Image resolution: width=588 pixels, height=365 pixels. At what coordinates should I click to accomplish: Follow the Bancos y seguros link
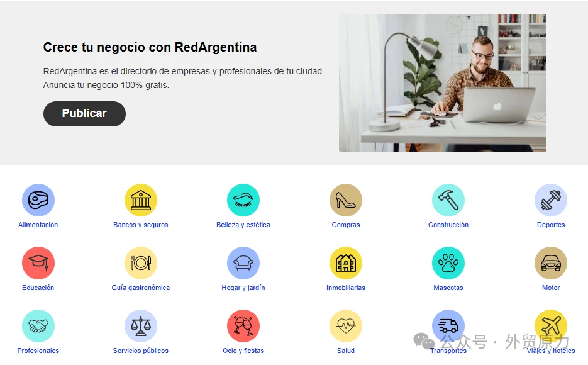tap(141, 225)
